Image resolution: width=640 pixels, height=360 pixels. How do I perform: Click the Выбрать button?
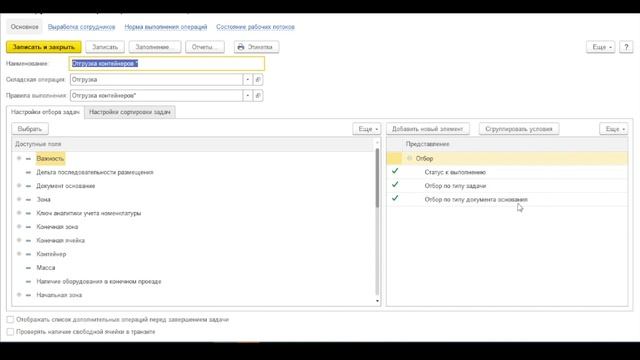pyautogui.click(x=30, y=129)
